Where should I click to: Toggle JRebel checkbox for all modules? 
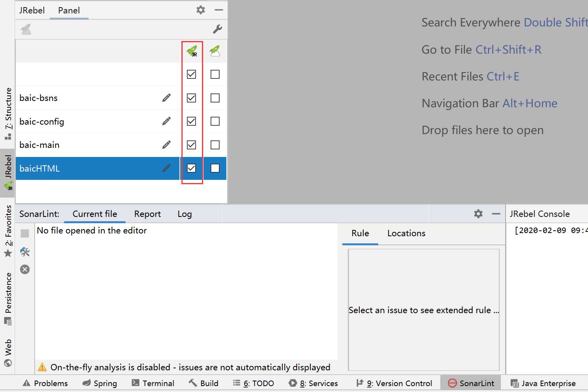191,74
